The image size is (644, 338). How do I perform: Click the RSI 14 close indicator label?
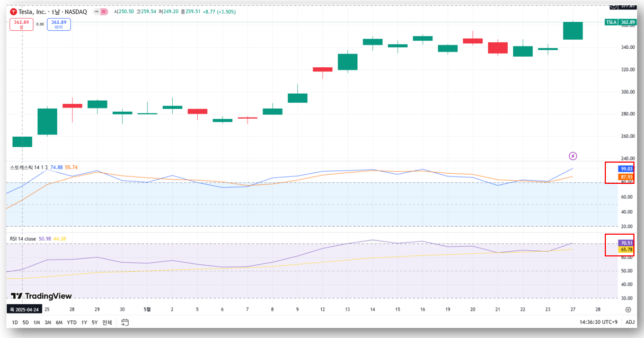pos(23,239)
